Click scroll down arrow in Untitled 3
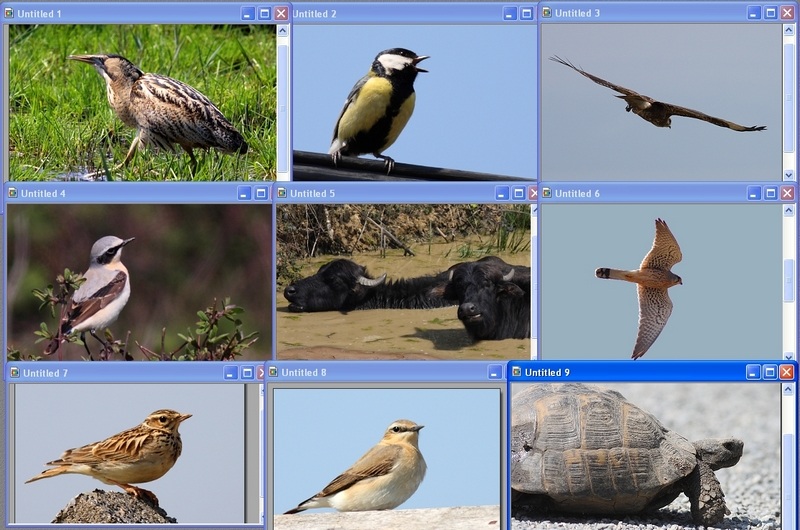800x530 pixels. [x=789, y=174]
